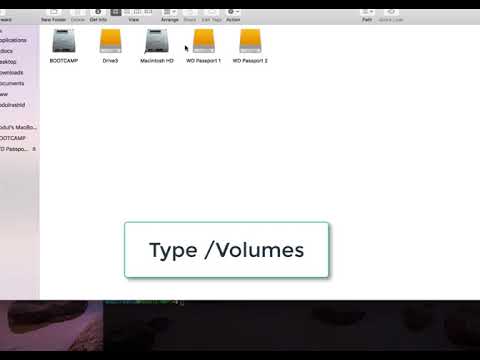Select WD Passport in the sidebar devices

tap(13, 149)
